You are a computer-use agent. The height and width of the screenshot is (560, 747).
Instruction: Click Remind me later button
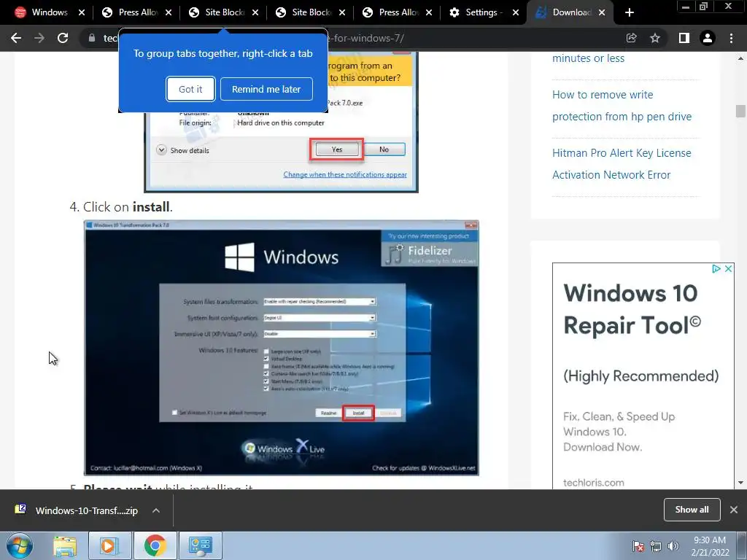point(266,89)
